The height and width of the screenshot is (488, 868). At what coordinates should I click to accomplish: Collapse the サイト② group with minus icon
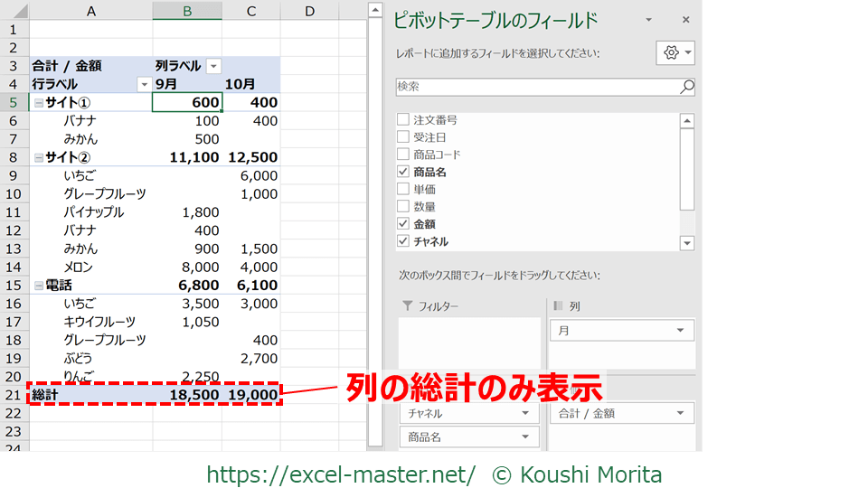pos(39,157)
